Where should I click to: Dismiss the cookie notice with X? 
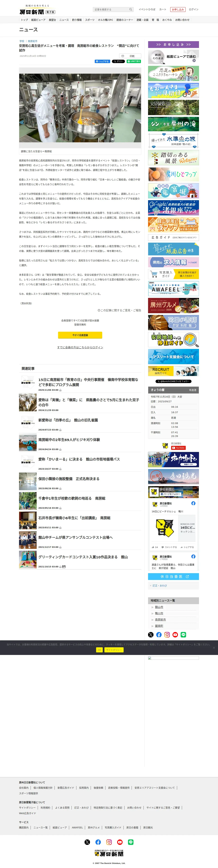point(214,648)
